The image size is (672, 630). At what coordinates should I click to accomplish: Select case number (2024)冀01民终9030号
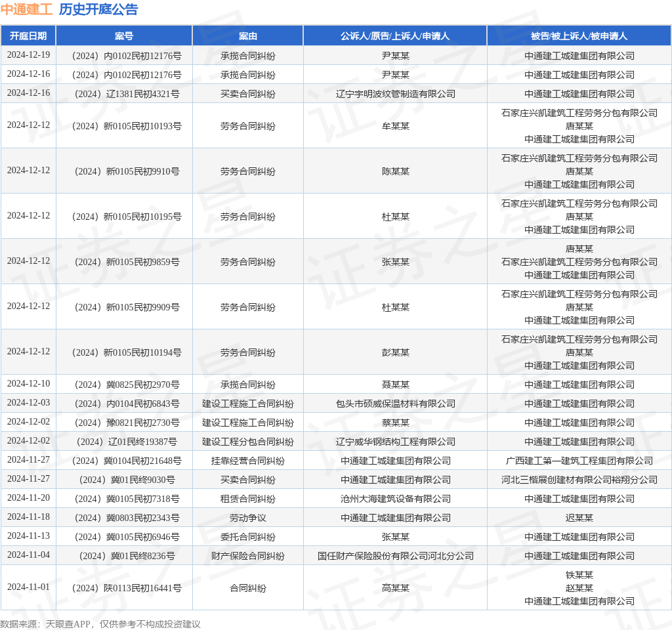(127, 480)
